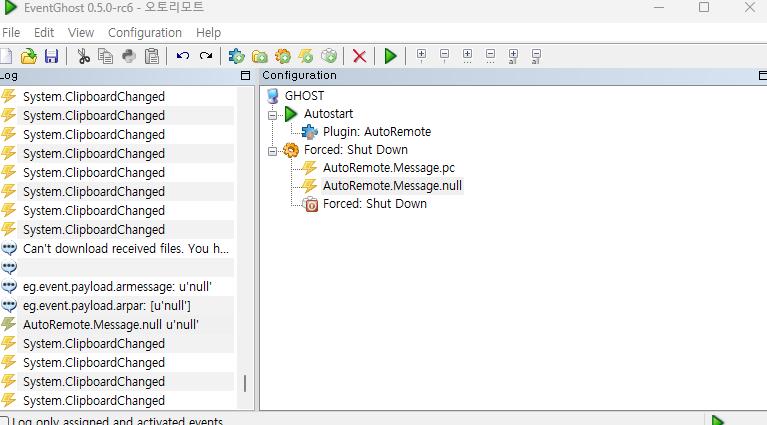Collapse the 'Forced: Shut Down' macro node
This screenshot has height=425, width=767.
pos(271,150)
